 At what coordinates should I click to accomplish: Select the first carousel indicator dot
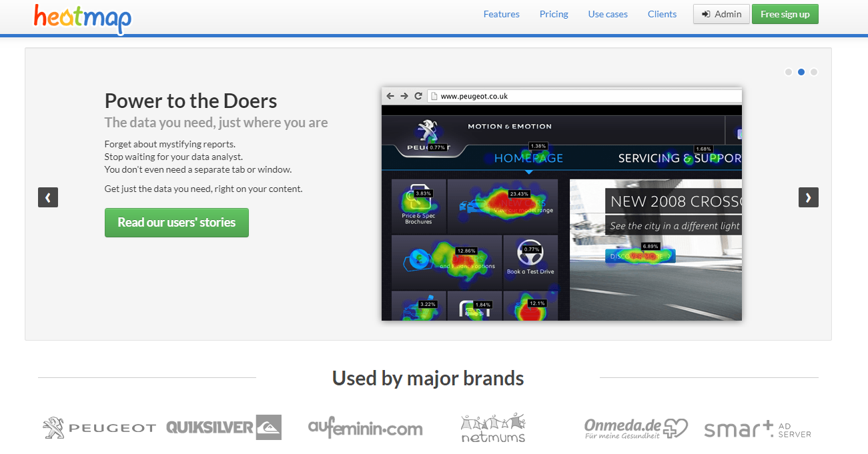[x=789, y=72]
